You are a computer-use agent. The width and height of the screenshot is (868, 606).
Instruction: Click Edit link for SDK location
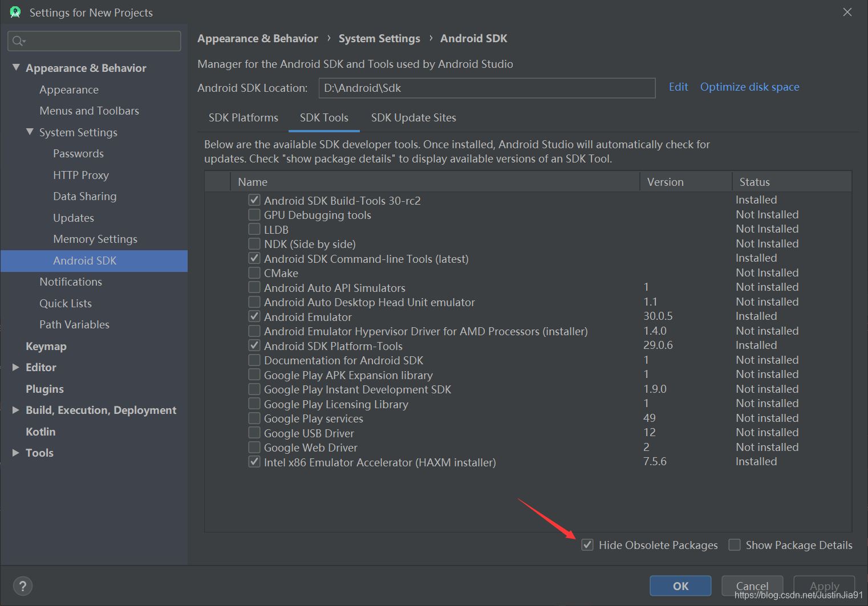pos(678,87)
